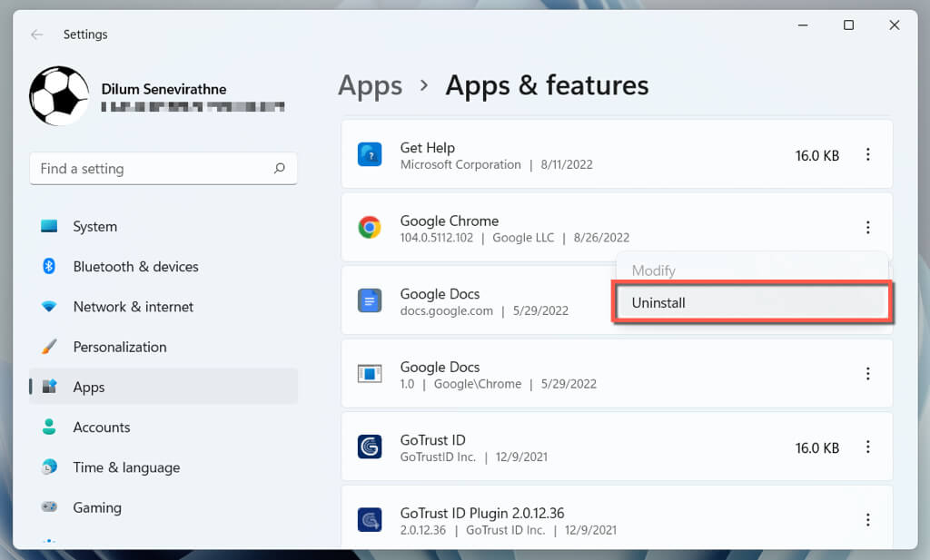Viewport: 930px width, 560px height.
Task: Click Chrome version 104.0.5112.102 text
Action: [437, 238]
